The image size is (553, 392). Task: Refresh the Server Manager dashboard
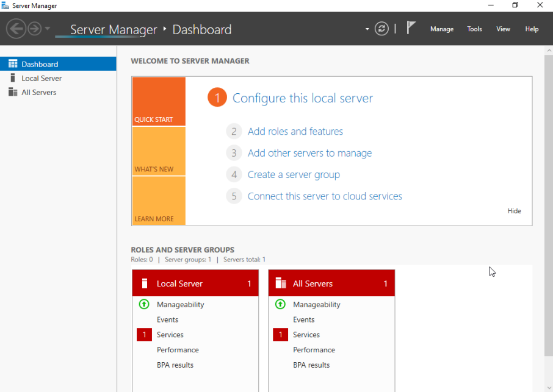click(381, 29)
